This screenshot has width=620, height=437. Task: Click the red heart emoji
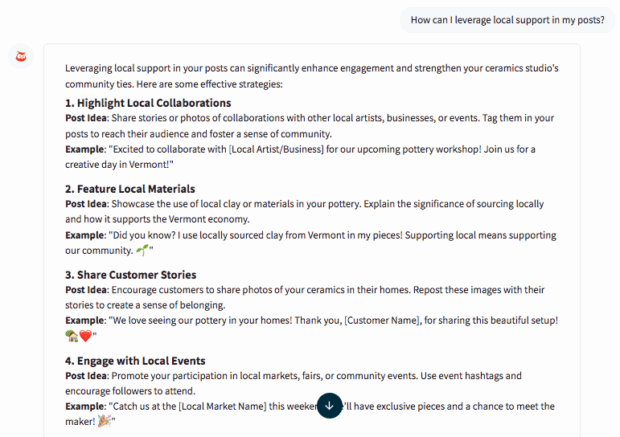(85, 336)
